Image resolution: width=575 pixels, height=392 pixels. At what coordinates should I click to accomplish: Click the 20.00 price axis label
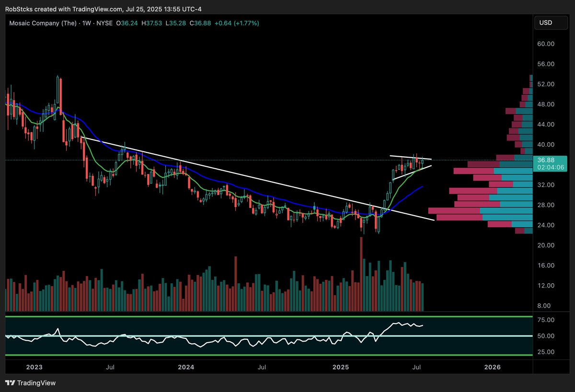tap(546, 245)
